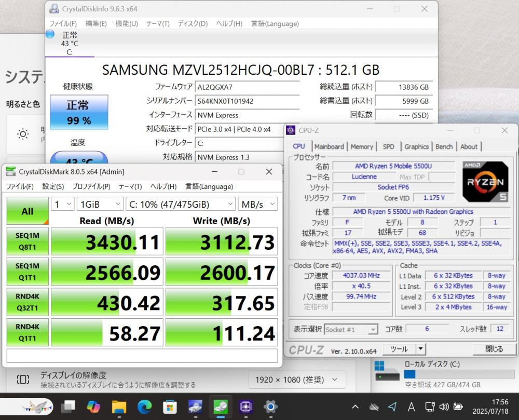Open the network tray icon
This screenshot has height=420, width=519.
tap(430, 407)
